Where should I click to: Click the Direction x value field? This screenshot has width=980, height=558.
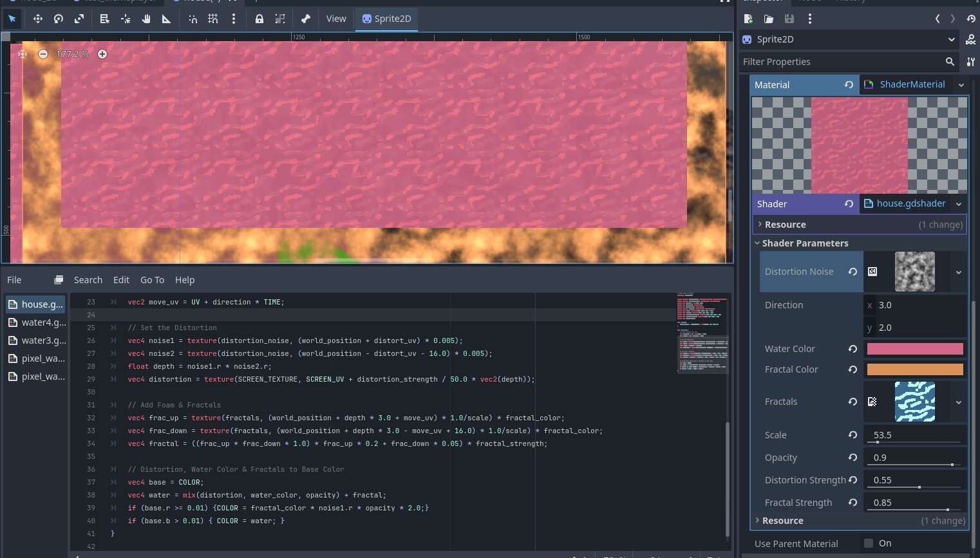914,305
